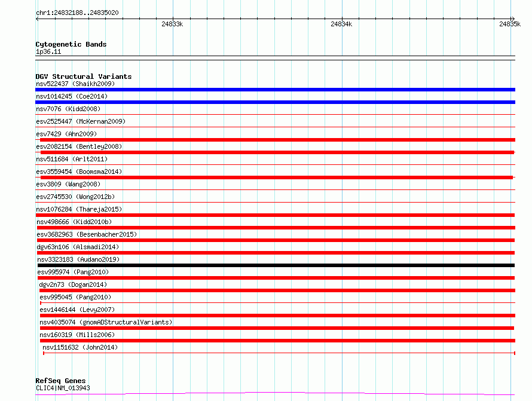
Task: Click the left arrow of the ruler
Action: tap(37, 19)
